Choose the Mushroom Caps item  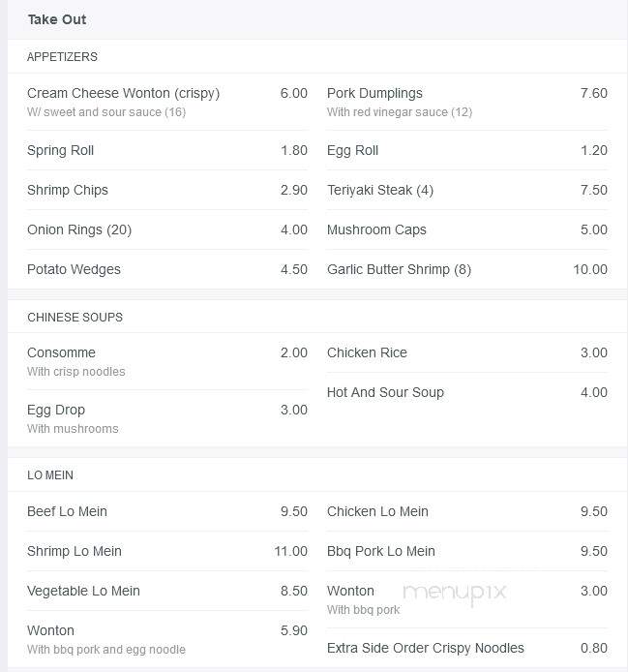376,229
